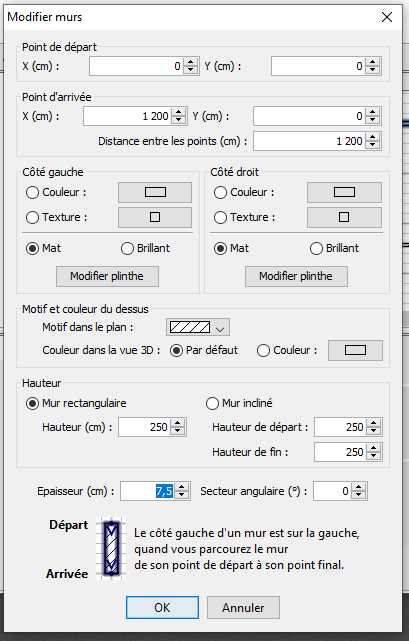Increase Epaisseur value with up arrow
The width and height of the screenshot is (409, 641).
click(x=182, y=487)
